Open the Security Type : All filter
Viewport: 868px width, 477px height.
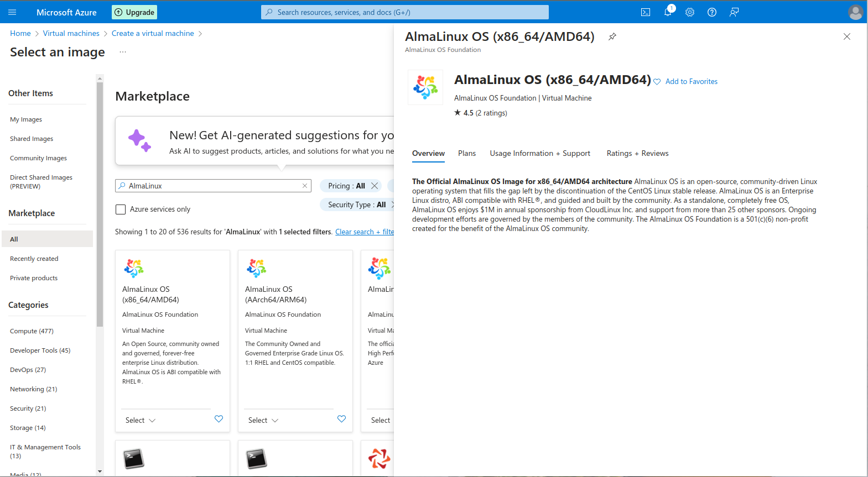[357, 205]
